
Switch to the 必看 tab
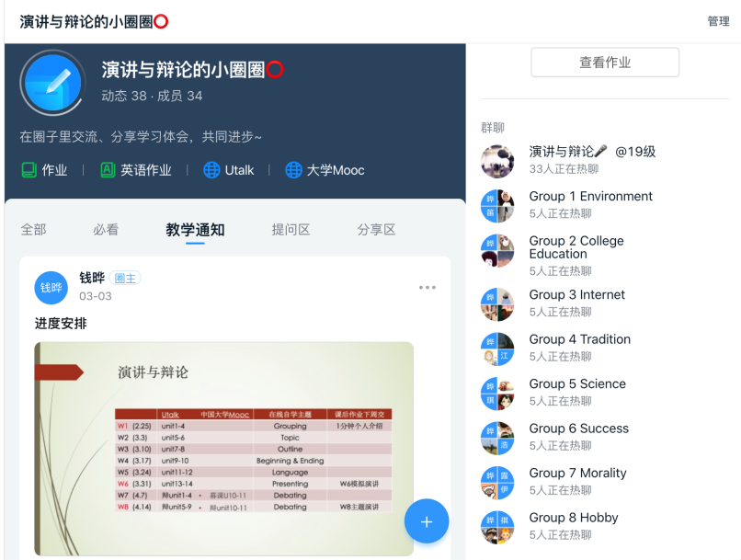click(106, 230)
